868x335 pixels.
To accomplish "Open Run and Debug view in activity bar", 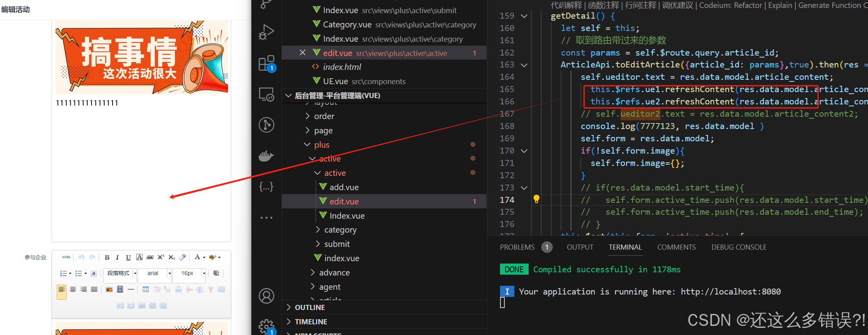I will click(266, 32).
